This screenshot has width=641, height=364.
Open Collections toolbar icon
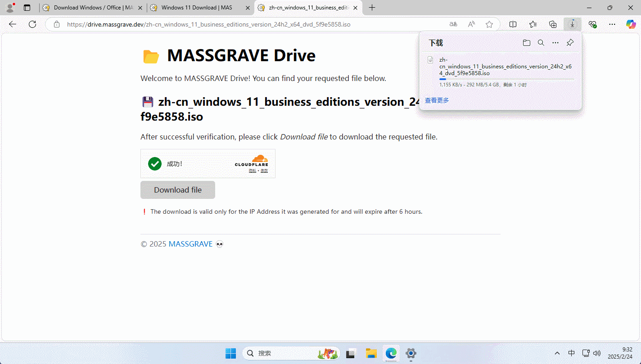click(553, 24)
